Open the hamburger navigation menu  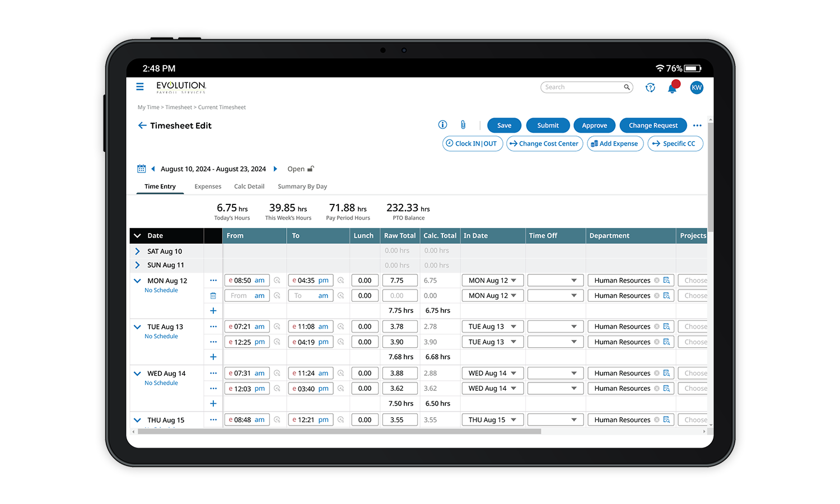pyautogui.click(x=139, y=87)
